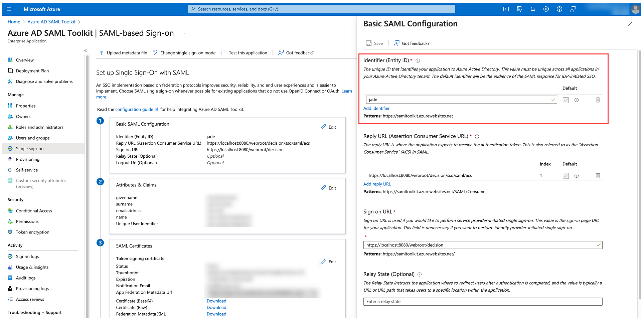
Task: Delete the reply URL row
Action: tap(598, 175)
